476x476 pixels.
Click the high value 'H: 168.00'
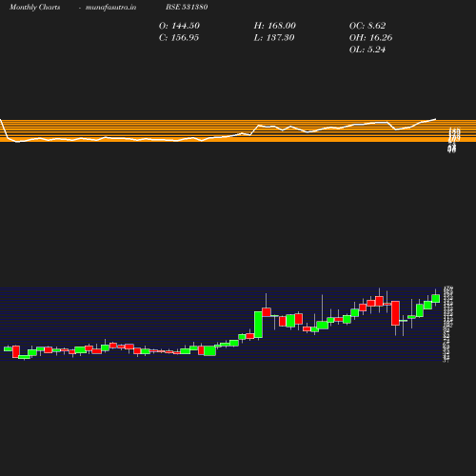[274, 26]
